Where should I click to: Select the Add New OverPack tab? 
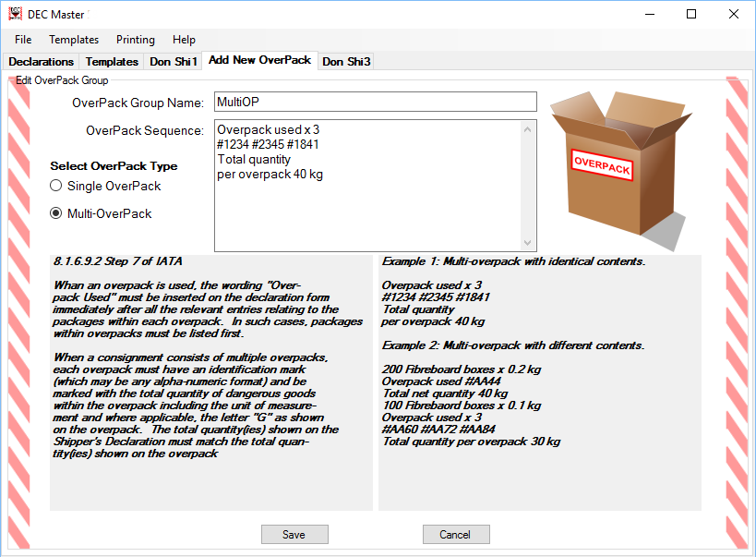tap(259, 60)
